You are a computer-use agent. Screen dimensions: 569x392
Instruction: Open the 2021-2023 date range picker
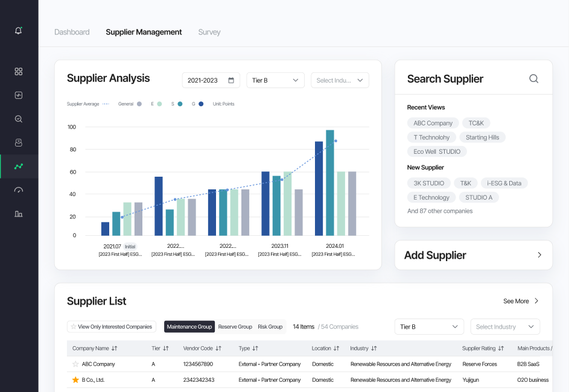click(x=211, y=80)
